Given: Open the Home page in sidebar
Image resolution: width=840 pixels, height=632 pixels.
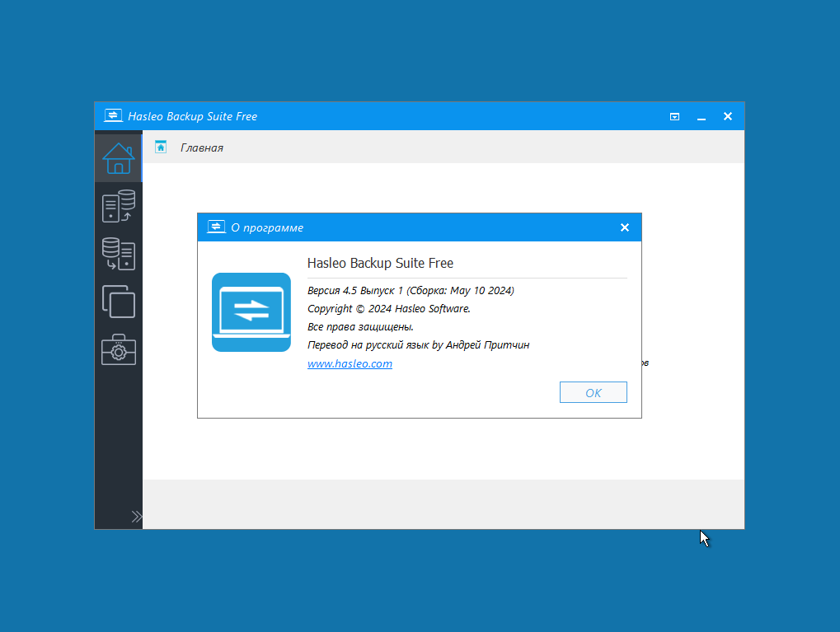Looking at the screenshot, I should [119, 158].
